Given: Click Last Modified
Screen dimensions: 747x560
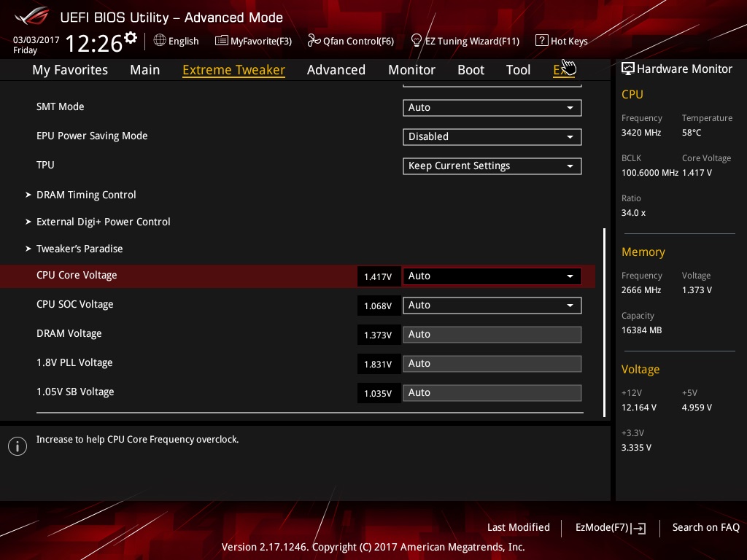Looking at the screenshot, I should pyautogui.click(x=519, y=528).
